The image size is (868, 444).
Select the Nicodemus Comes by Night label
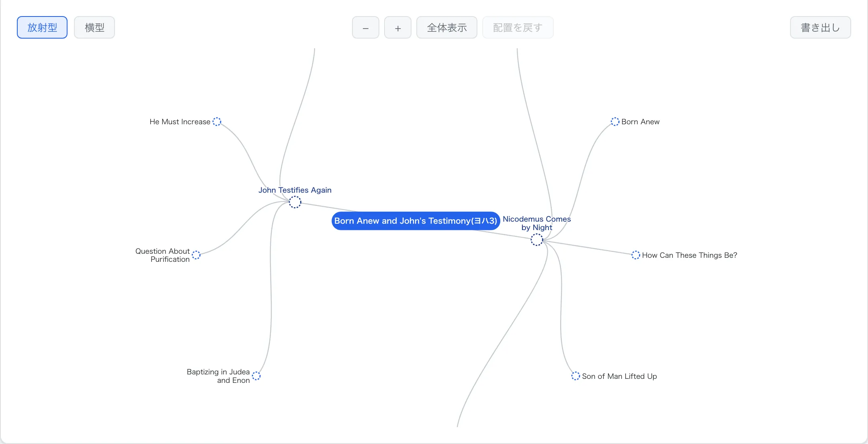tap(537, 223)
